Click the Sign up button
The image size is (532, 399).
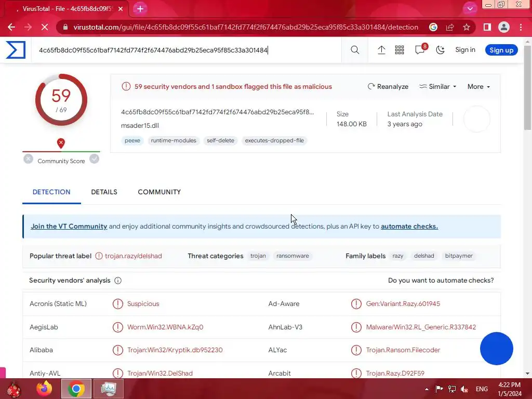tap(501, 50)
